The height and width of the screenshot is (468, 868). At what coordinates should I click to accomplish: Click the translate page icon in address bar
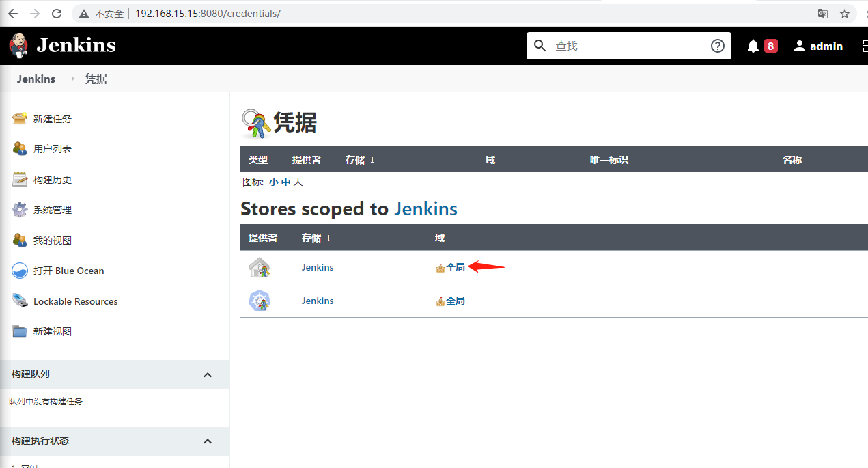click(x=823, y=14)
